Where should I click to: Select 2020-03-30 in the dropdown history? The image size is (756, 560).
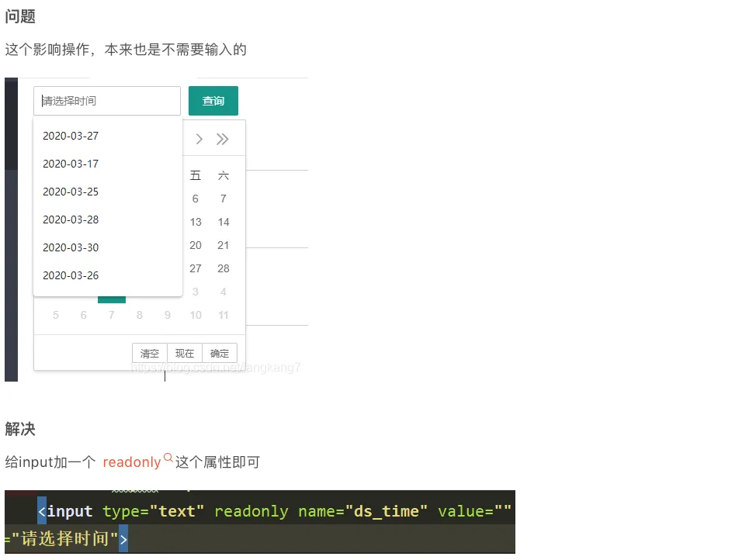click(71, 247)
